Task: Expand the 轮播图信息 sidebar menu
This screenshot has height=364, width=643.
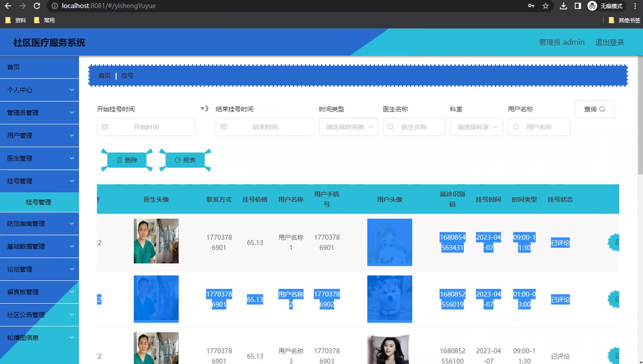Action: coord(39,338)
